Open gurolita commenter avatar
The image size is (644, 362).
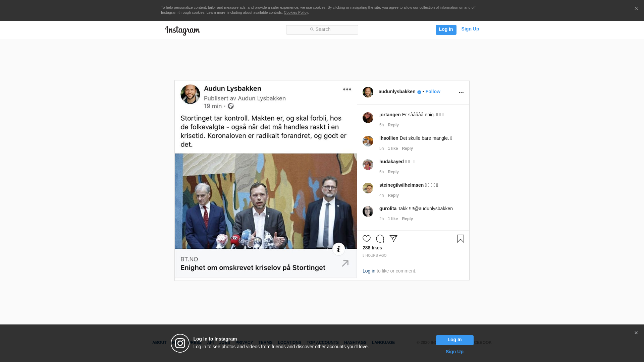coord(368,212)
